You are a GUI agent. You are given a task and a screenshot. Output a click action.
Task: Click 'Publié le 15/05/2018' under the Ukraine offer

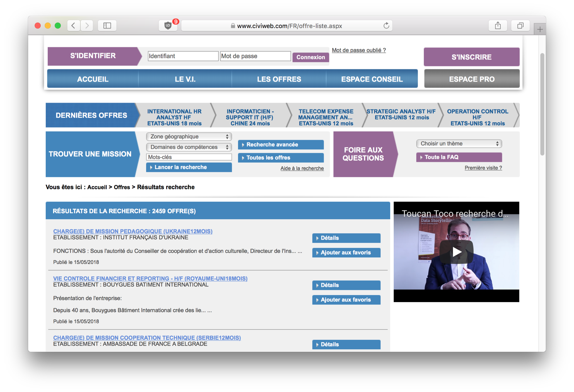click(76, 262)
